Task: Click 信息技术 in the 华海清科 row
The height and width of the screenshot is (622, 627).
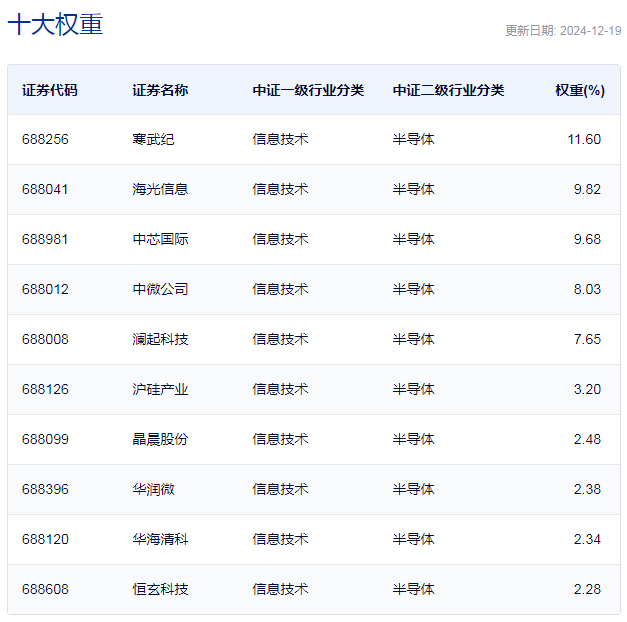Action: click(x=280, y=539)
